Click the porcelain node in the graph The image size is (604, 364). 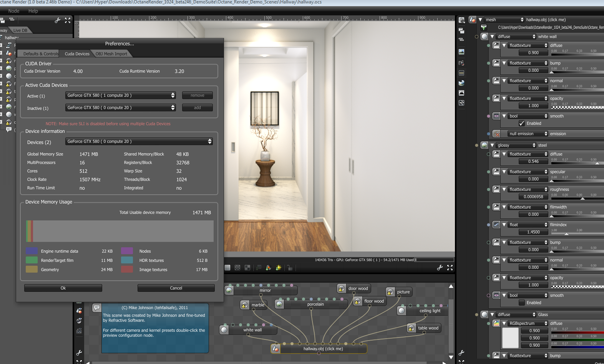pyautogui.click(x=311, y=304)
